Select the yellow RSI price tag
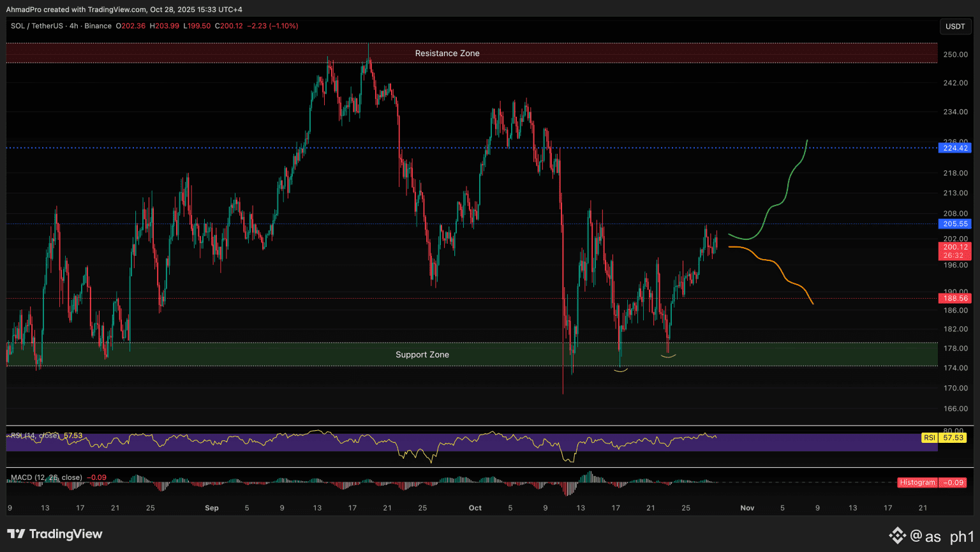The width and height of the screenshot is (980, 552). tap(943, 438)
